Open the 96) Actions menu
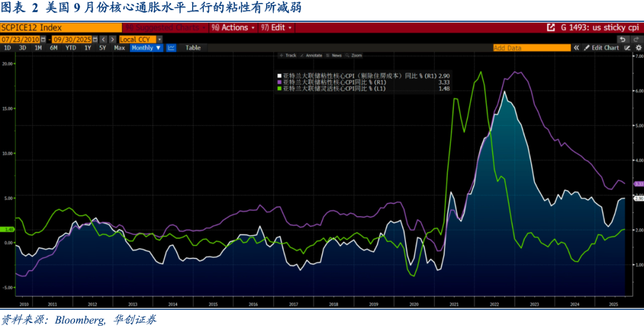This screenshot has width=644, height=326. click(233, 27)
